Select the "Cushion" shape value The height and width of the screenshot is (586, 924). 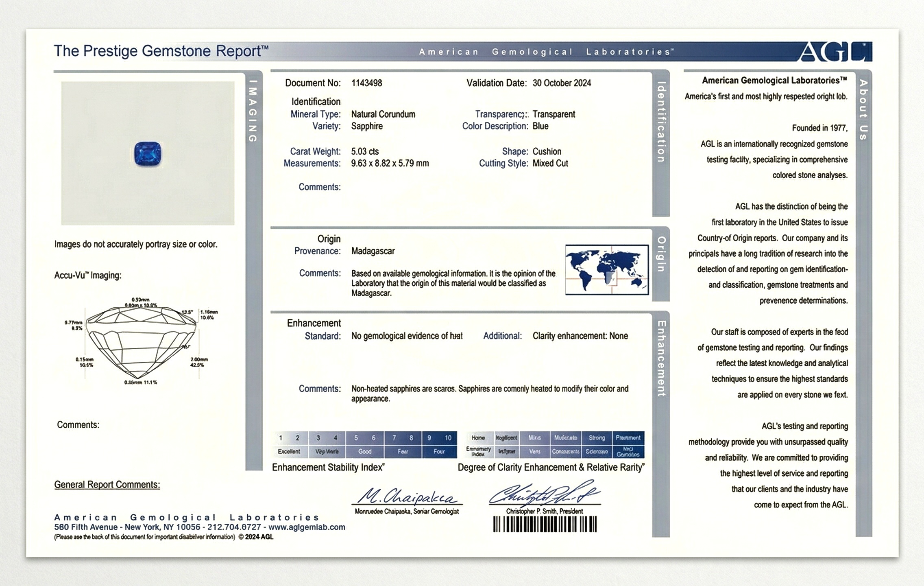(547, 151)
